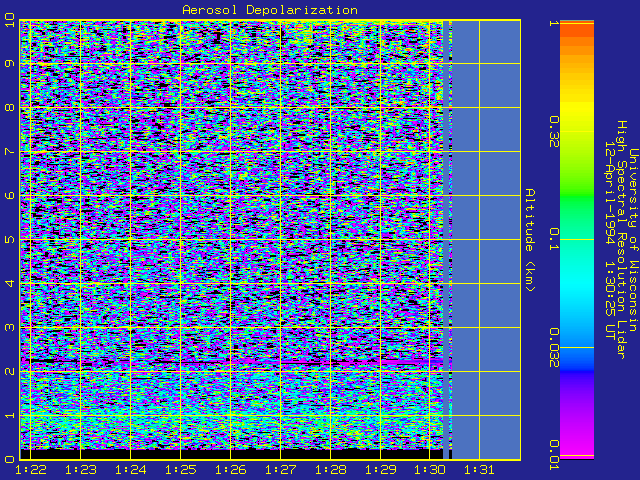Image resolution: width=640 pixels, height=480 pixels.
Task: Click the altitude label 2 on the left axis
Action: tap(10, 371)
